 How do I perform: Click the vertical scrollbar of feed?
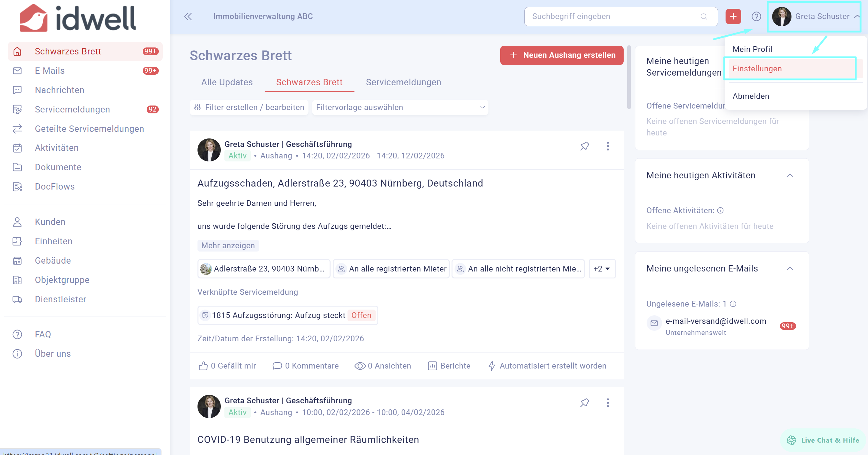click(629, 77)
